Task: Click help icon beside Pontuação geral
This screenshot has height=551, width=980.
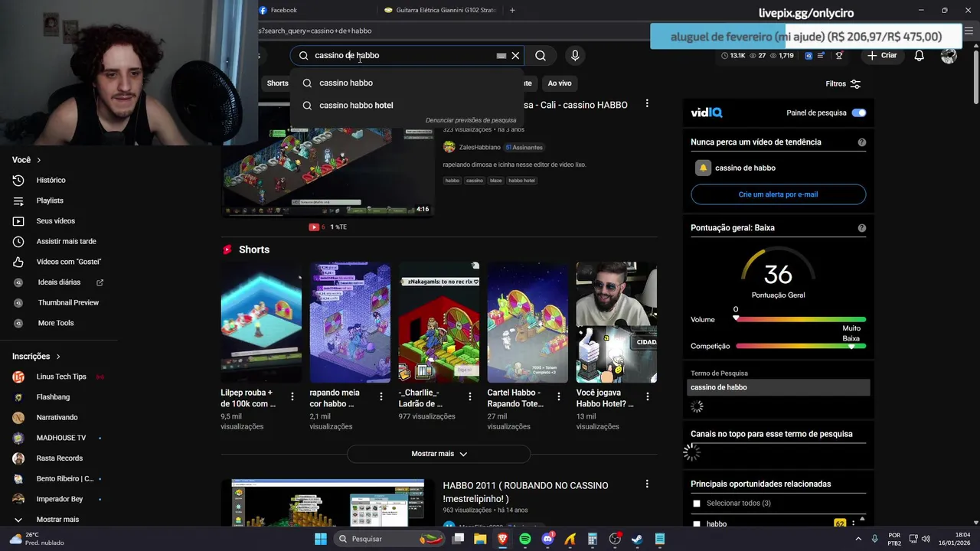Action: click(x=862, y=228)
